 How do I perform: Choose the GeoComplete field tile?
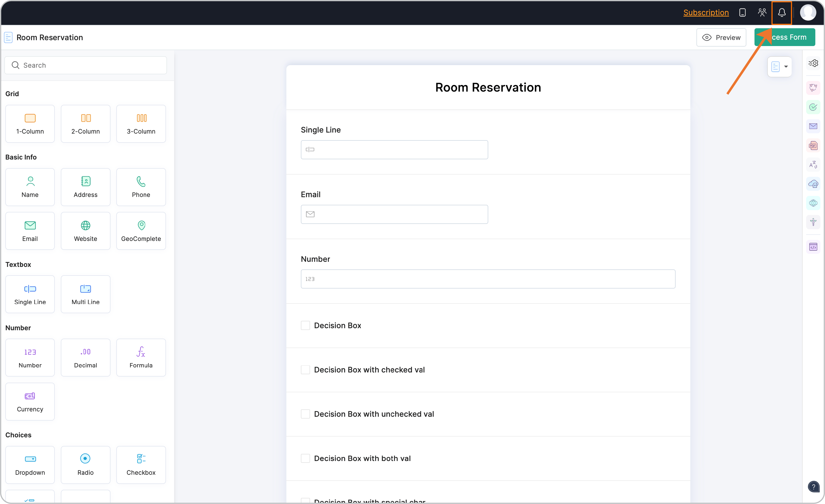tap(141, 231)
